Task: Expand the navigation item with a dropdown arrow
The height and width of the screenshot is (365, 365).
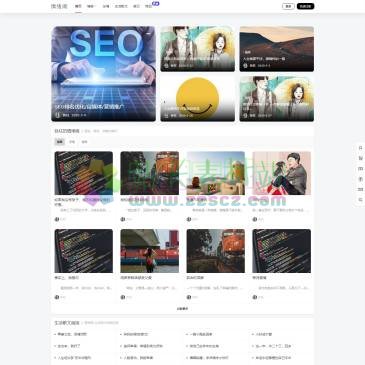Action: [x=91, y=6]
